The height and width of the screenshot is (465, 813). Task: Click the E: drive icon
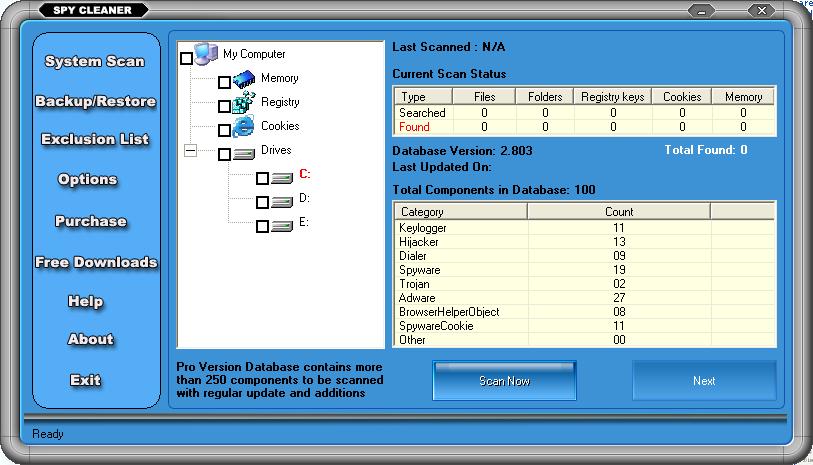[282, 226]
